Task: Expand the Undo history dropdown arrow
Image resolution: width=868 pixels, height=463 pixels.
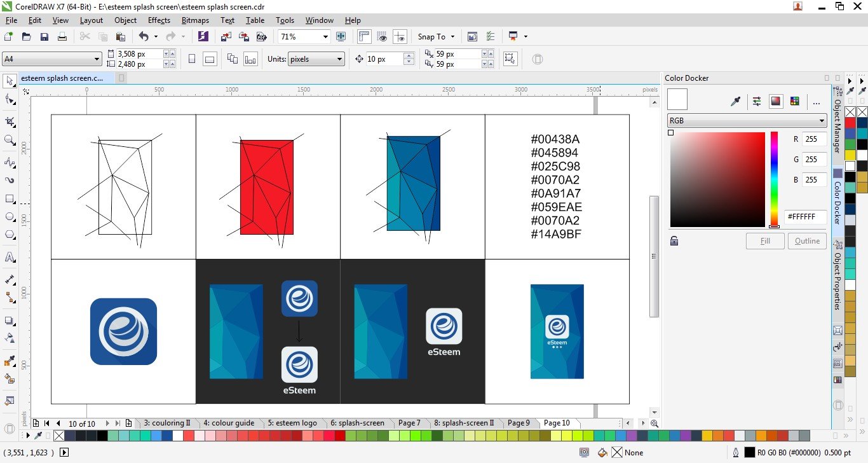Action: (x=156, y=37)
